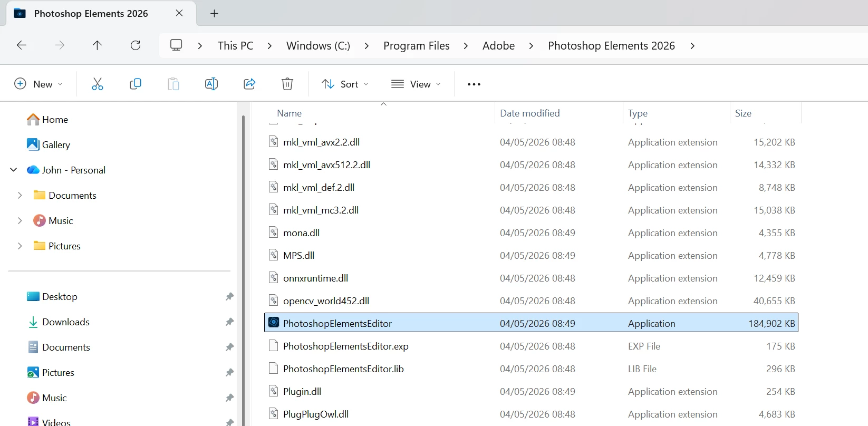The width and height of the screenshot is (868, 426).
Task: Expand the OneDrive Music folder
Action: click(20, 220)
